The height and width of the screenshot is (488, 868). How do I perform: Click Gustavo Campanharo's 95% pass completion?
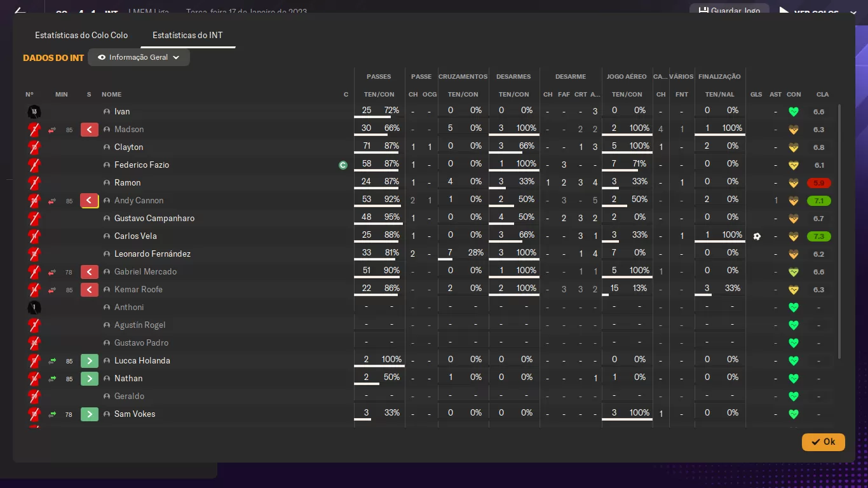tap(392, 217)
